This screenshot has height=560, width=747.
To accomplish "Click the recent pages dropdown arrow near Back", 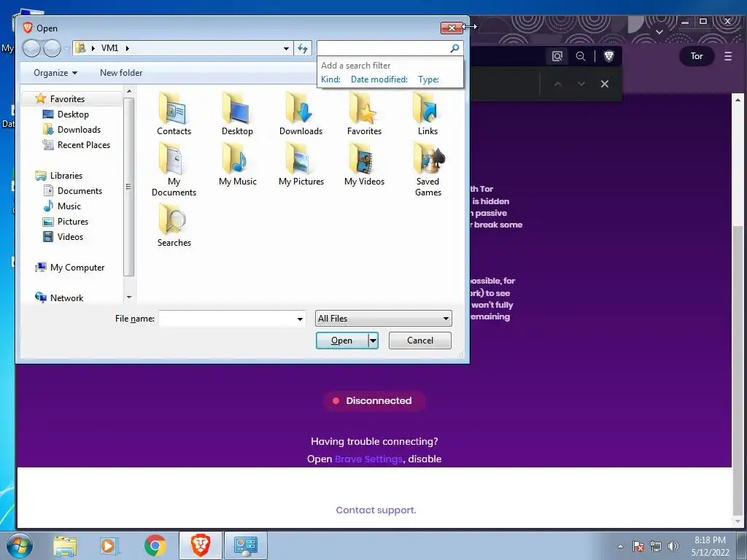I will 66,49.
